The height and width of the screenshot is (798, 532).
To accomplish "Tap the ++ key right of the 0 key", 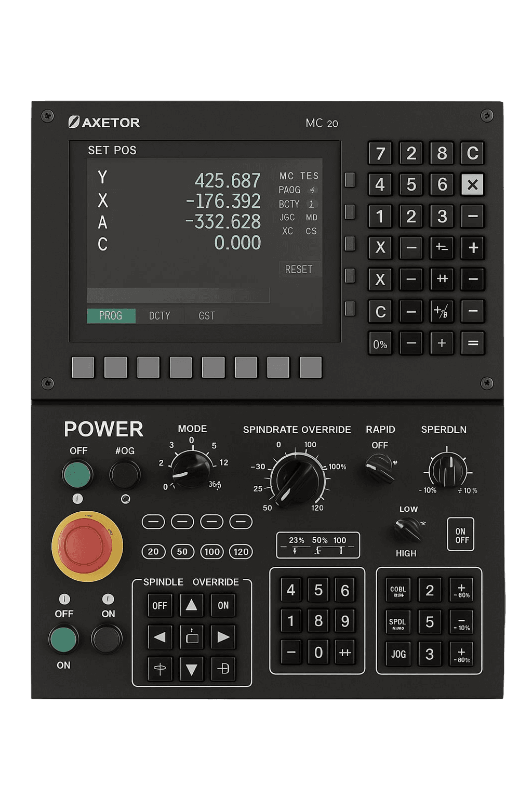I will pos(344,653).
